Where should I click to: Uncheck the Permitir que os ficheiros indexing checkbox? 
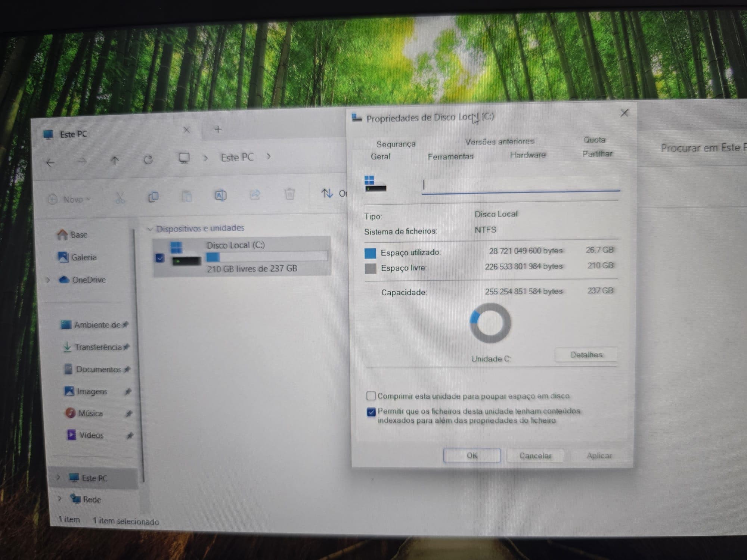tap(371, 412)
